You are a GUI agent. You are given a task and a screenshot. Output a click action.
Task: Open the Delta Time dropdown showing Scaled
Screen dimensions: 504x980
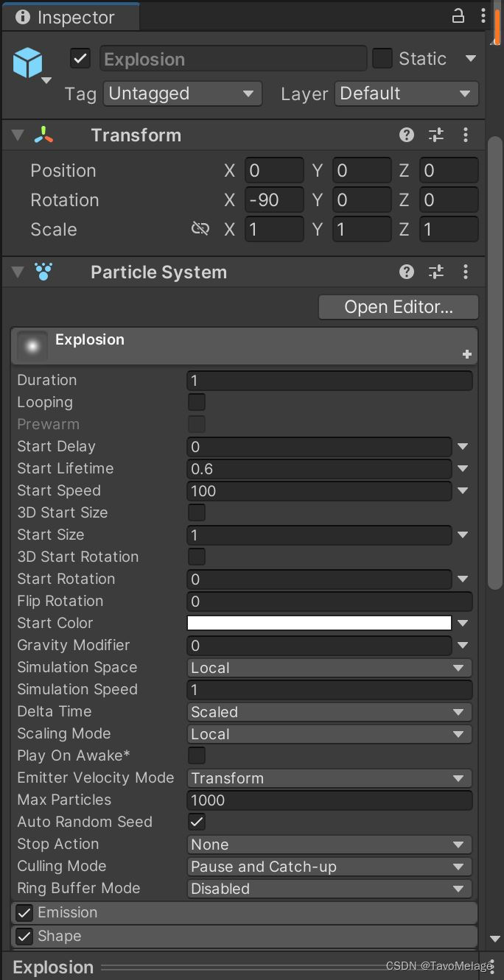click(x=329, y=712)
